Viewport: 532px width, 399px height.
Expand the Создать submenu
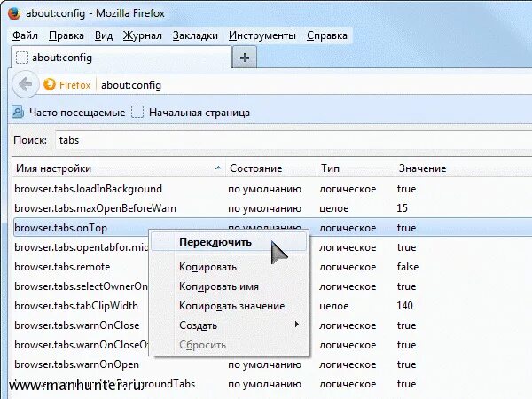pyautogui.click(x=229, y=325)
